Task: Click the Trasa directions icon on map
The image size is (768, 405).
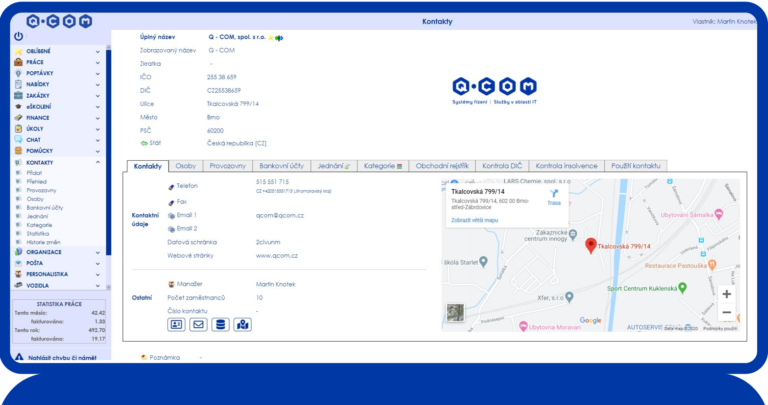Action: [x=554, y=193]
